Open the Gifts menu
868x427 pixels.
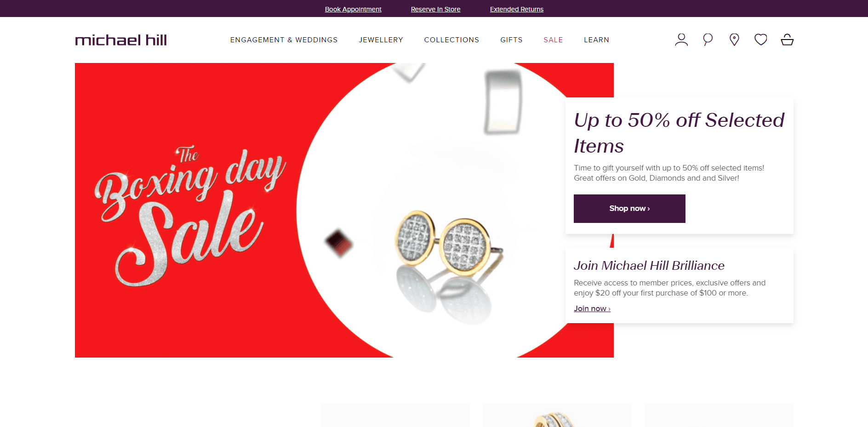point(511,40)
